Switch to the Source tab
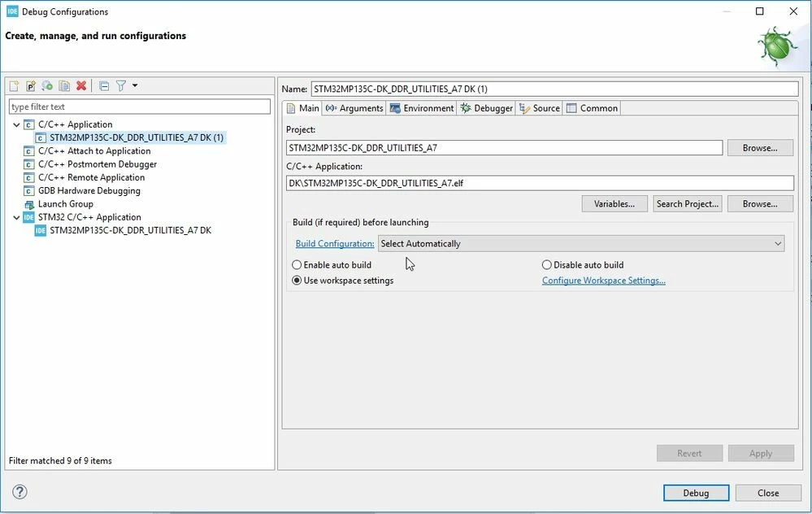The image size is (812, 514). pyautogui.click(x=540, y=108)
